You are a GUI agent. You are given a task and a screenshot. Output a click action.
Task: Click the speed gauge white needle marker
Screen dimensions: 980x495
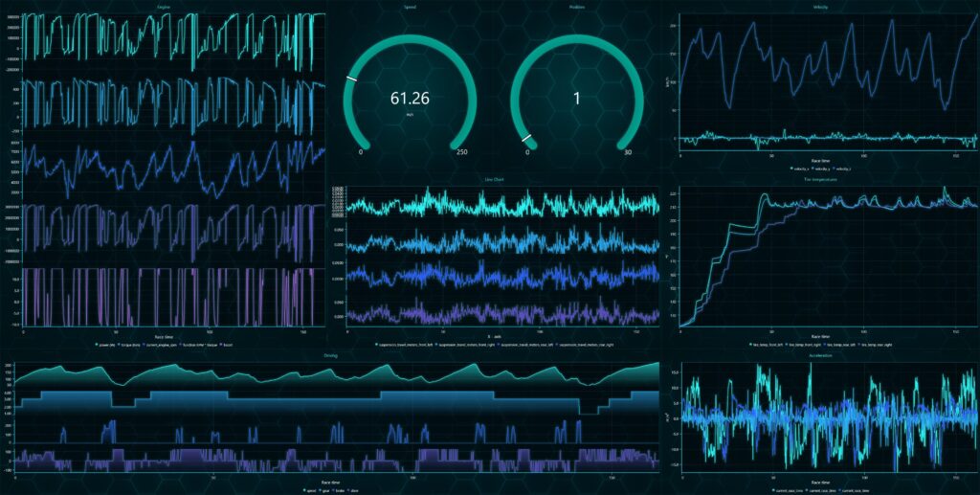point(352,79)
